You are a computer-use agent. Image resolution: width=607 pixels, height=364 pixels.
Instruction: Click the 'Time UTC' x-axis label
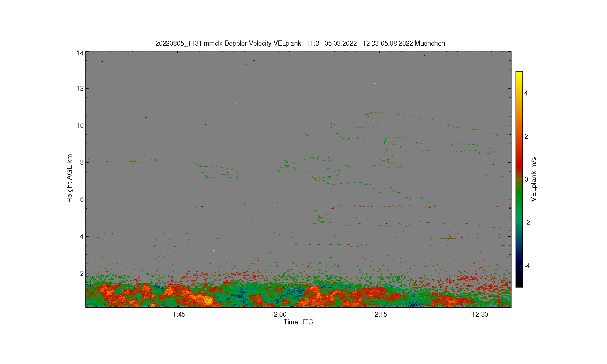point(298,322)
